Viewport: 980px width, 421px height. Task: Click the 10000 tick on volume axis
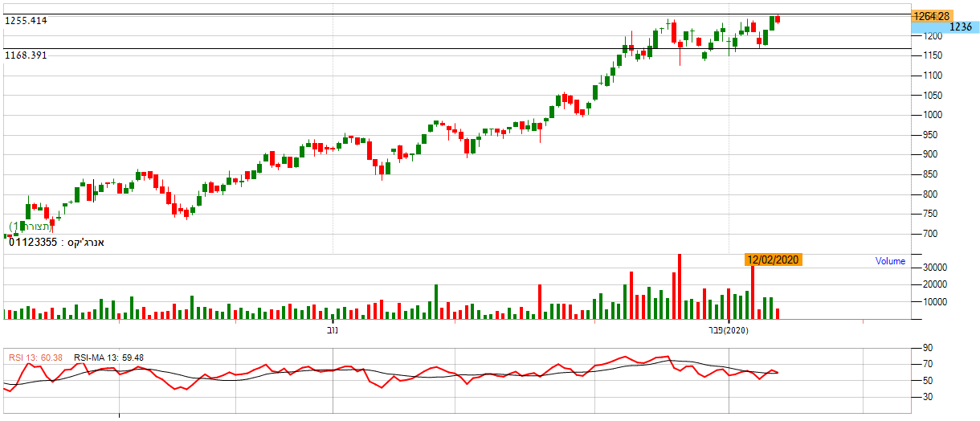(934, 303)
